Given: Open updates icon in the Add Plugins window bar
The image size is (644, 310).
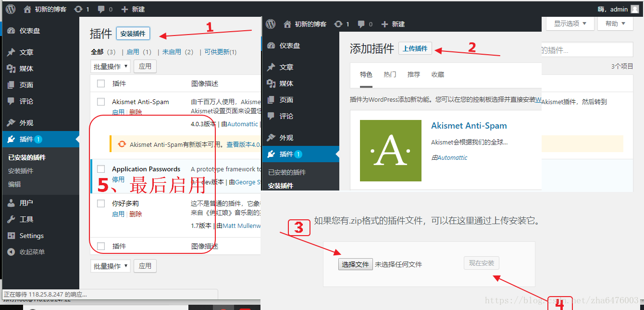Looking at the screenshot, I should tap(338, 24).
